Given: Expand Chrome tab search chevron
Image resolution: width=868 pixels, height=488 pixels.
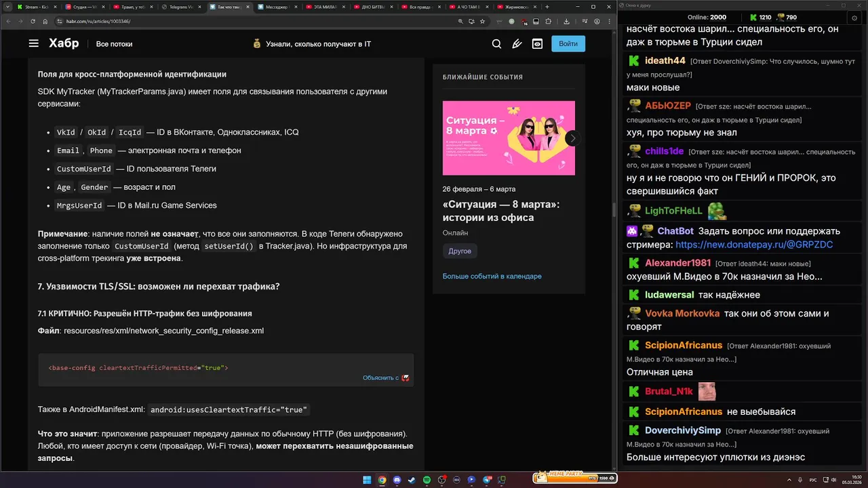Looking at the screenshot, I should coord(7,7).
